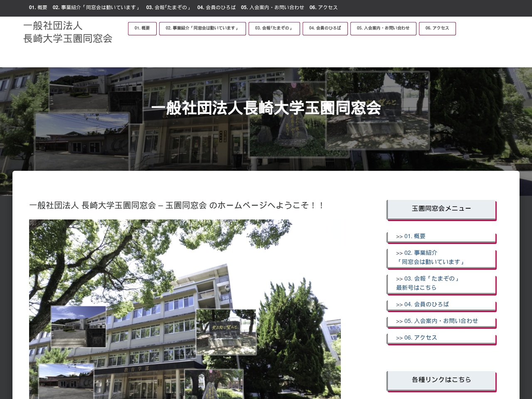The height and width of the screenshot is (399, 532).
Task: Click the 各種リンクはこちら sidebar heading
Action: click(x=441, y=381)
